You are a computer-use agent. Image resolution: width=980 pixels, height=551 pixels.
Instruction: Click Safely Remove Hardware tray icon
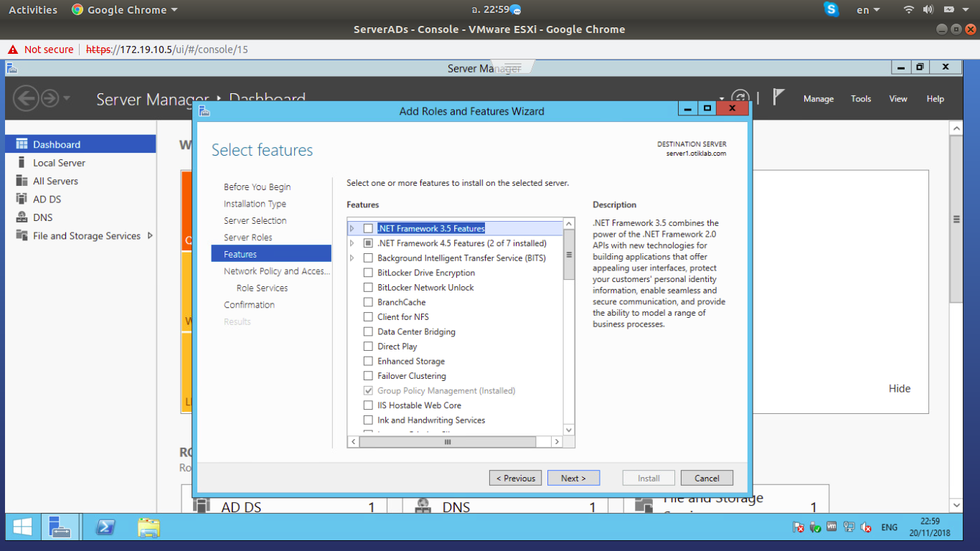(x=815, y=527)
